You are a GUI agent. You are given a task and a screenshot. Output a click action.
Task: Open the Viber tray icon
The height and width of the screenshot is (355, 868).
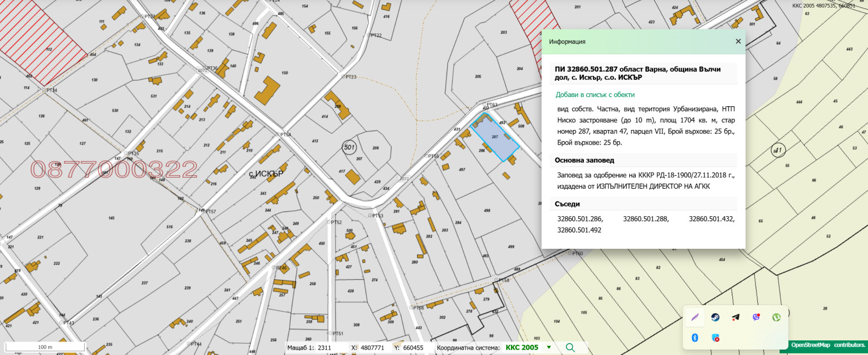pyautogui.click(x=756, y=318)
